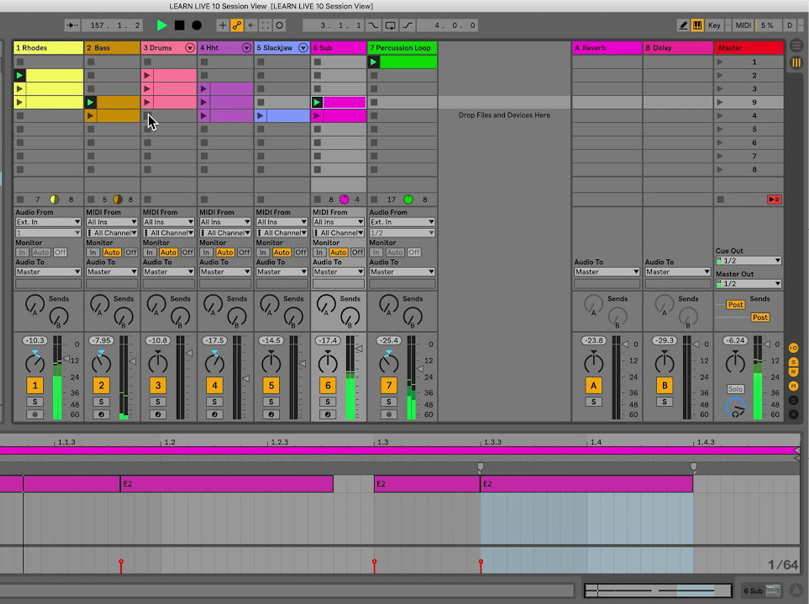Screen dimensions: 809x604
Task: Start playback with the green Play button
Action: [x=161, y=25]
